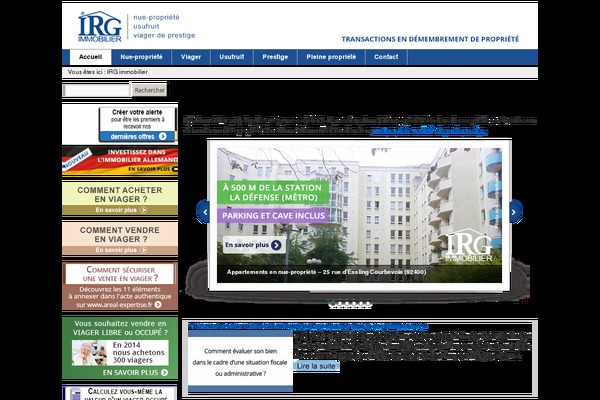
Task: Open the immobilier allemand banner
Action: pos(120,161)
